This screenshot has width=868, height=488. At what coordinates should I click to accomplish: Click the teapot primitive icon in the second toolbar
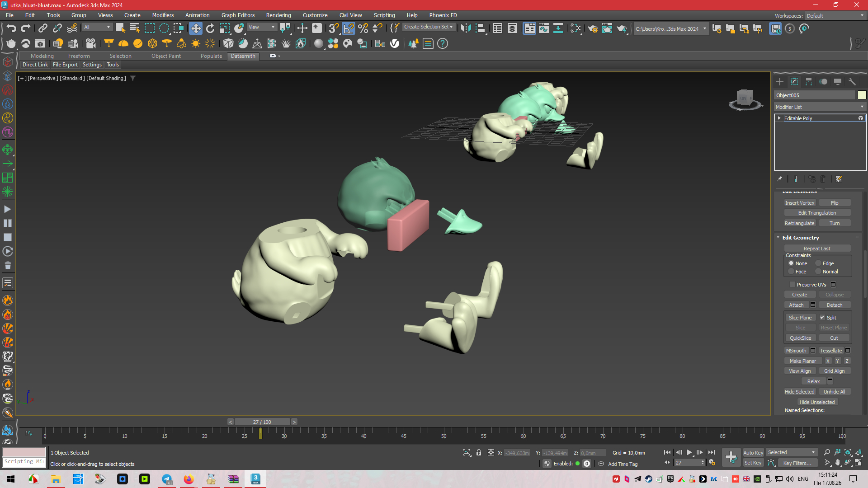(x=11, y=43)
